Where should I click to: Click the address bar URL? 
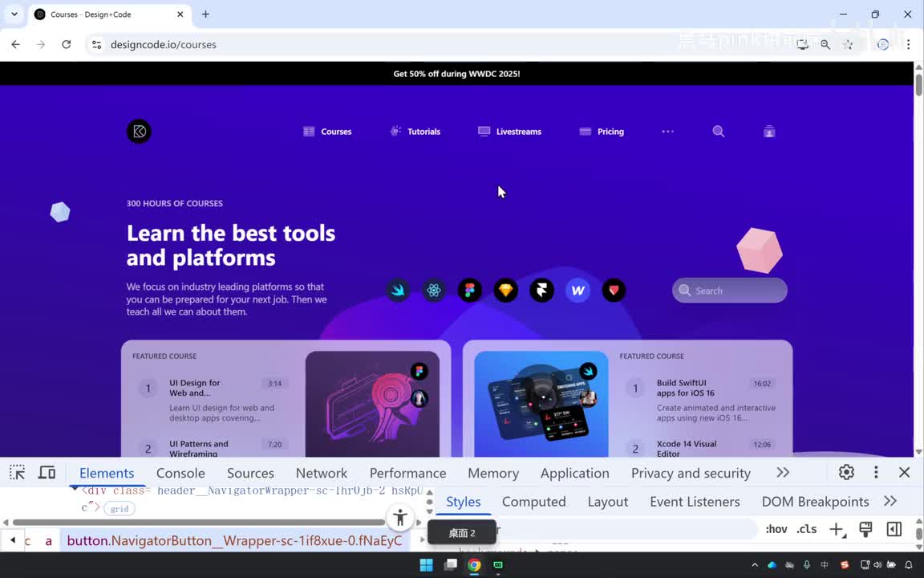[x=164, y=44]
